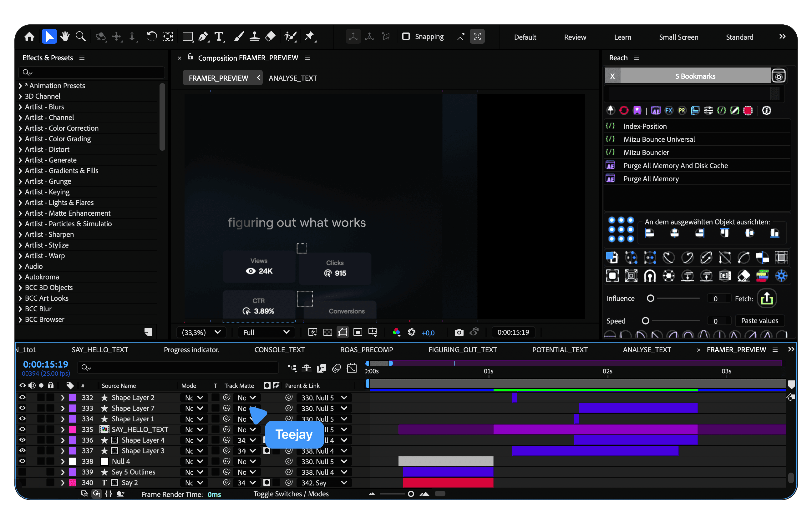The width and height of the screenshot is (812, 517).
Task: Select the Pen tool in toolbar
Action: click(x=203, y=36)
